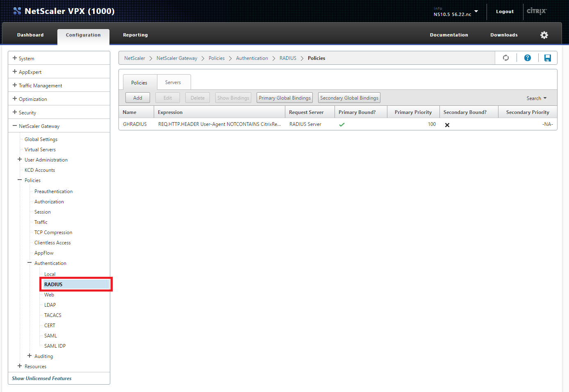Click Show Unlicensed Features link
Screen dimensions: 569x392
point(42,378)
